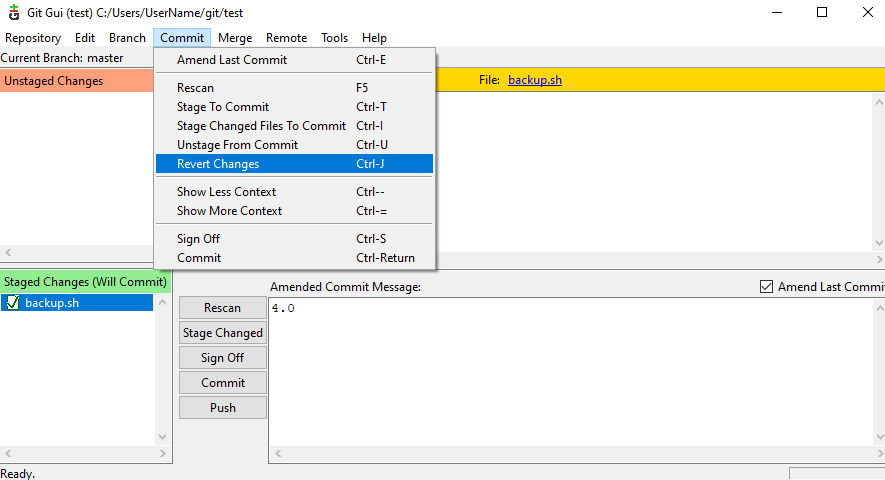Click the Stage Changed button

click(x=222, y=333)
